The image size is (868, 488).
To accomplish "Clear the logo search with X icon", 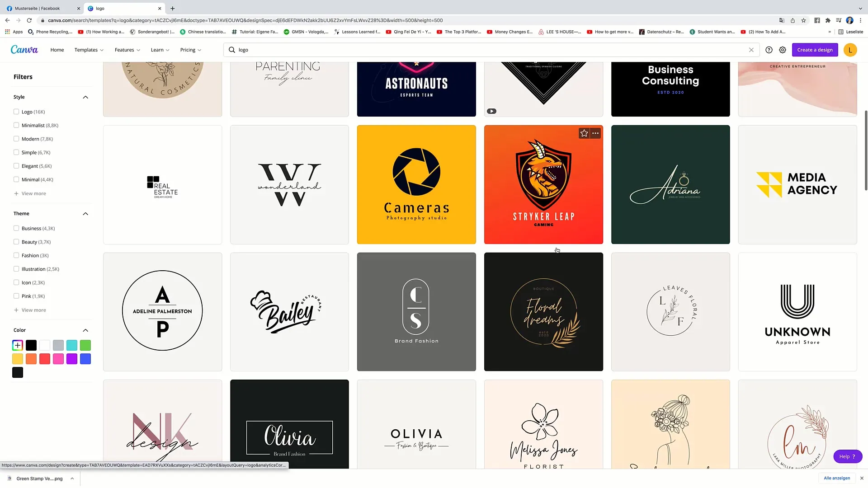I will click(x=751, y=50).
